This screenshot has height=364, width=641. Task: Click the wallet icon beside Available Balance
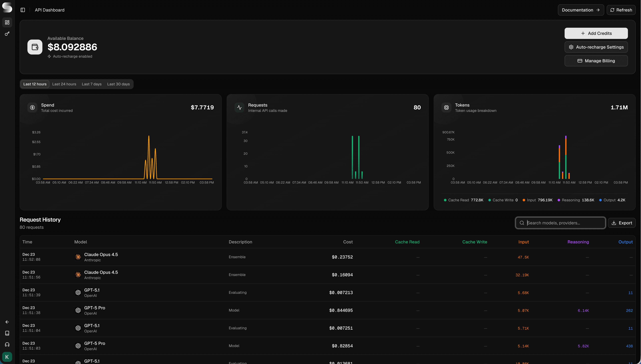(35, 47)
